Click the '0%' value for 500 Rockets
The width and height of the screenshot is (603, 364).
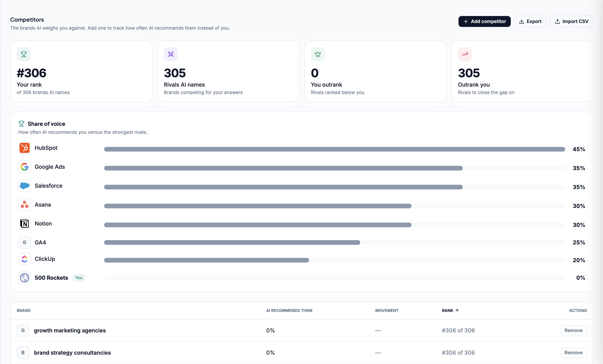pos(581,278)
